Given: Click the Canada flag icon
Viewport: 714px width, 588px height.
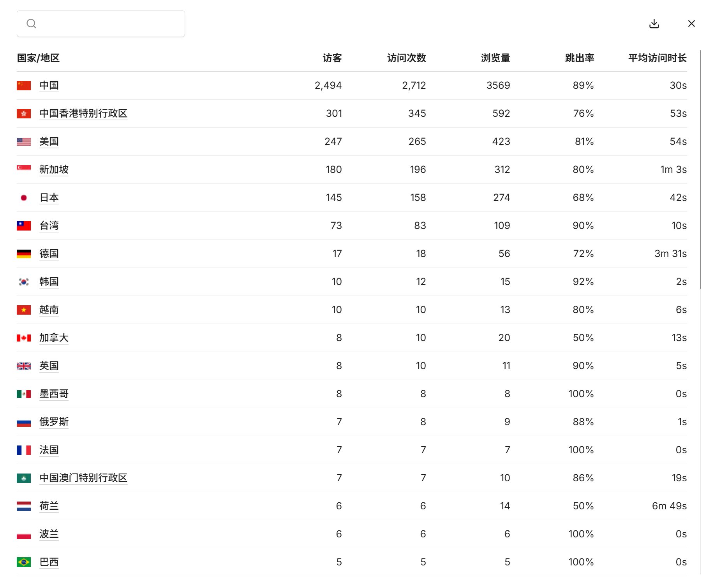Looking at the screenshot, I should point(24,338).
